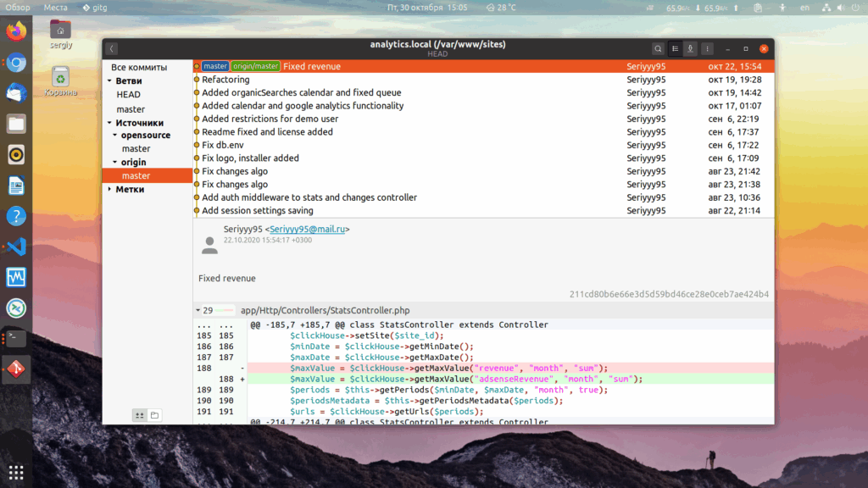The image size is (868, 488).
Task: Show the files view folder icon
Action: click(x=154, y=415)
